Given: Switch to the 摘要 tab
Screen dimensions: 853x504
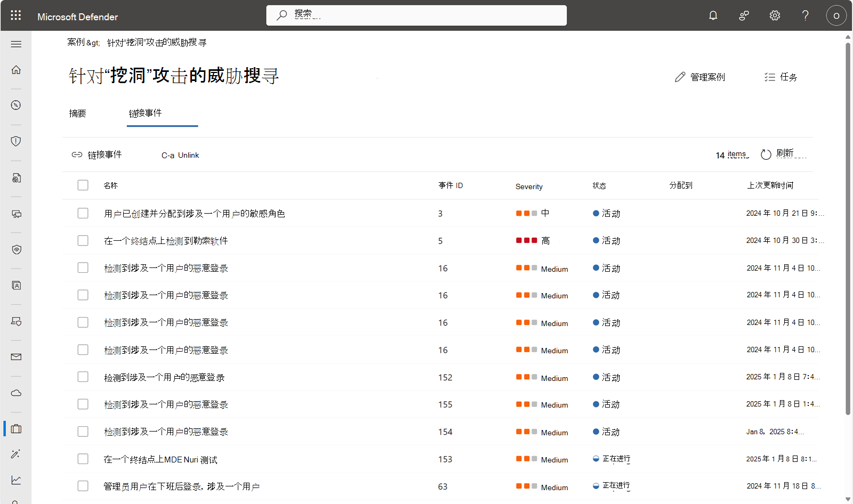Looking at the screenshot, I should 77,113.
